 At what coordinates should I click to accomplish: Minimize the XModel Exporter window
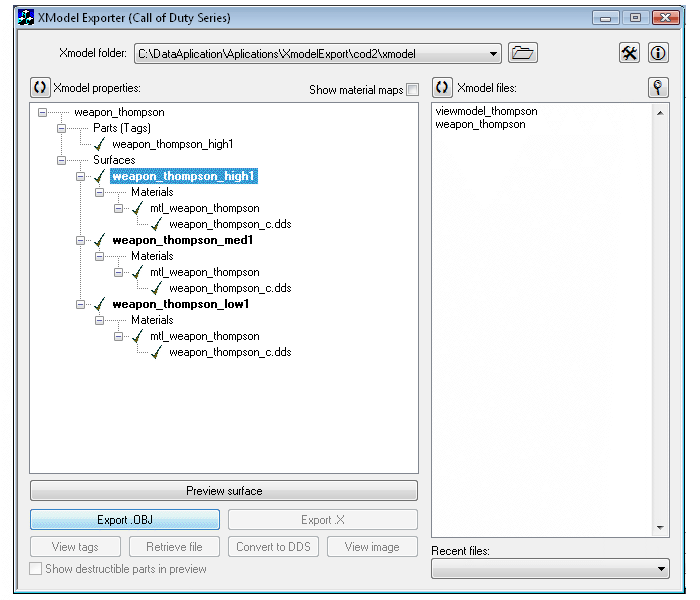click(605, 18)
